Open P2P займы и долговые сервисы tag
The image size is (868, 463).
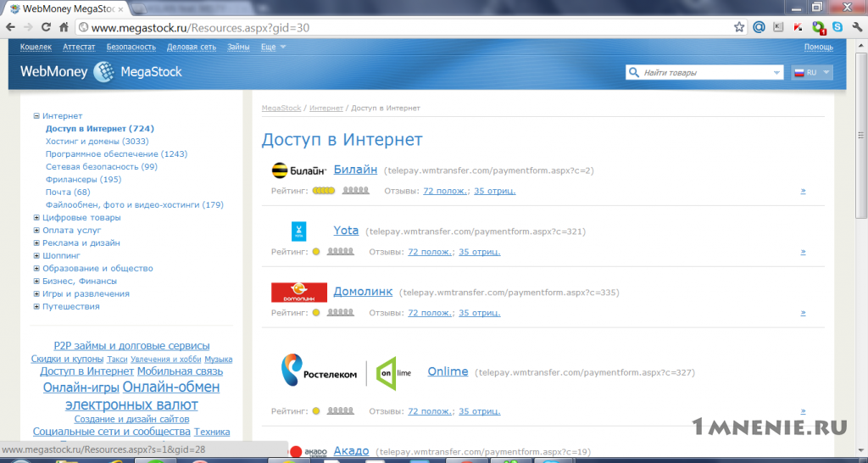(131, 346)
